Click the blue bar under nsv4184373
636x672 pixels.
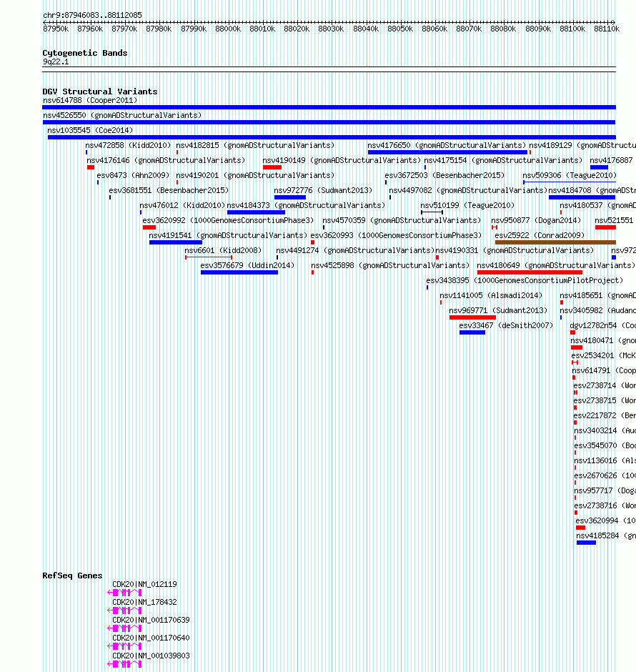(256, 212)
